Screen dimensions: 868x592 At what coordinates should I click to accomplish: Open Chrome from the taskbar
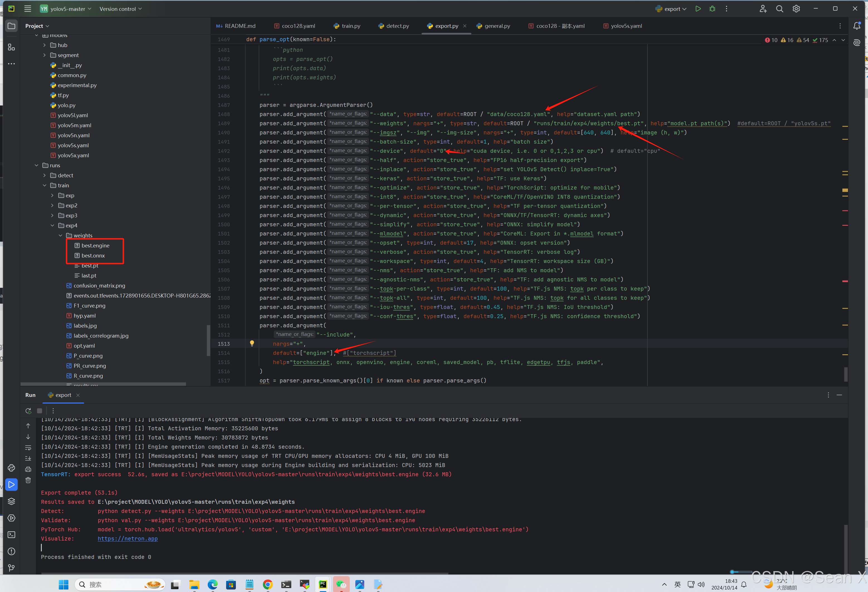pyautogui.click(x=267, y=584)
